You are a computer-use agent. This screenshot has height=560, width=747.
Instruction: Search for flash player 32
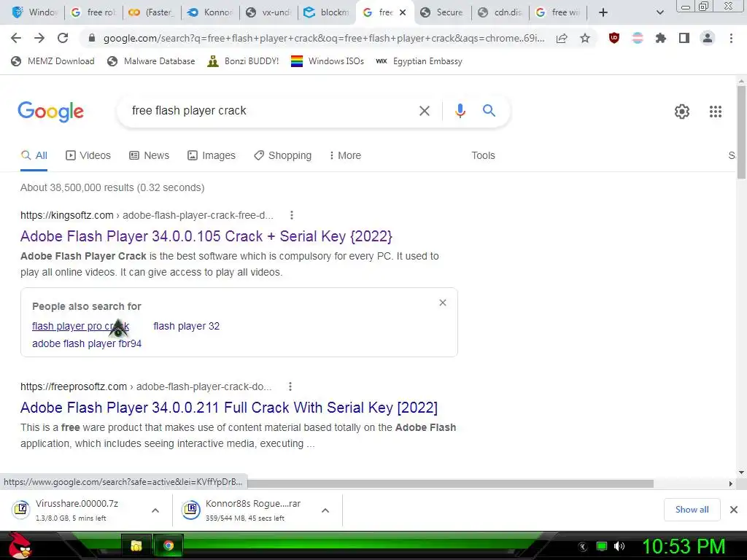click(x=186, y=326)
